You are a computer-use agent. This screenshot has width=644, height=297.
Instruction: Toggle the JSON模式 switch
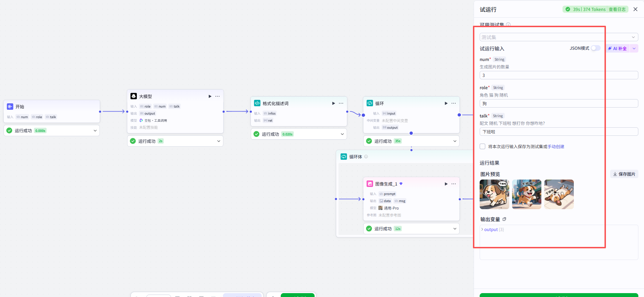596,48
